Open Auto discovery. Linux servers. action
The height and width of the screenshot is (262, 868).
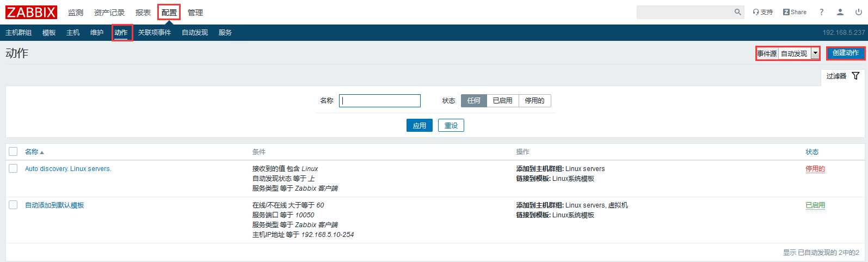point(68,169)
